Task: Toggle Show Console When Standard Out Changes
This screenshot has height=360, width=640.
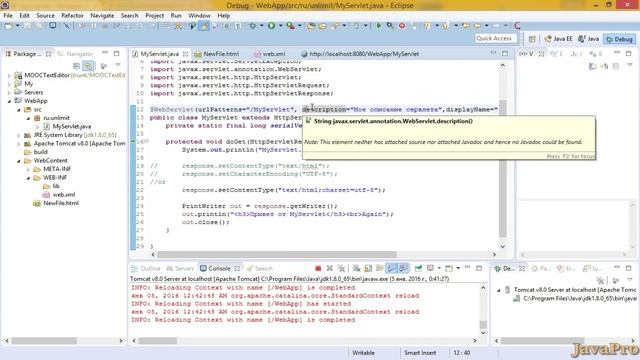Action: (x=391, y=268)
